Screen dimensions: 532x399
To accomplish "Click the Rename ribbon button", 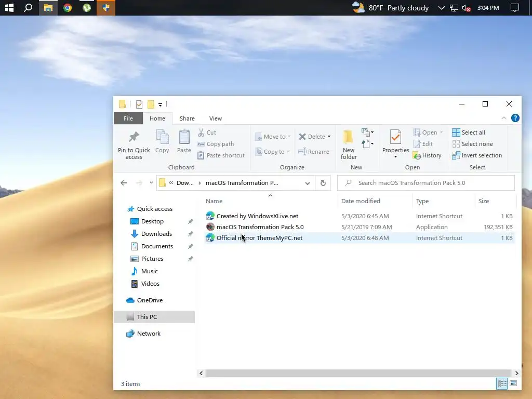I will point(314,152).
